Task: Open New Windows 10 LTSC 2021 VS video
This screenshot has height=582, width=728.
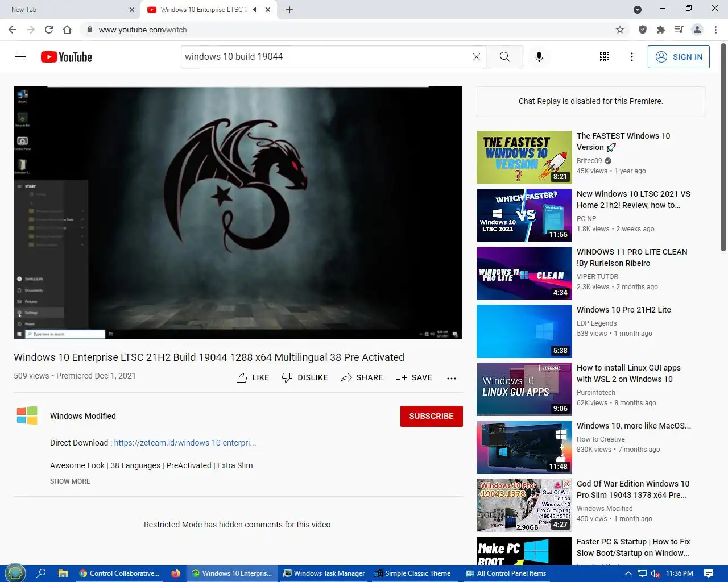Action: 634,199
